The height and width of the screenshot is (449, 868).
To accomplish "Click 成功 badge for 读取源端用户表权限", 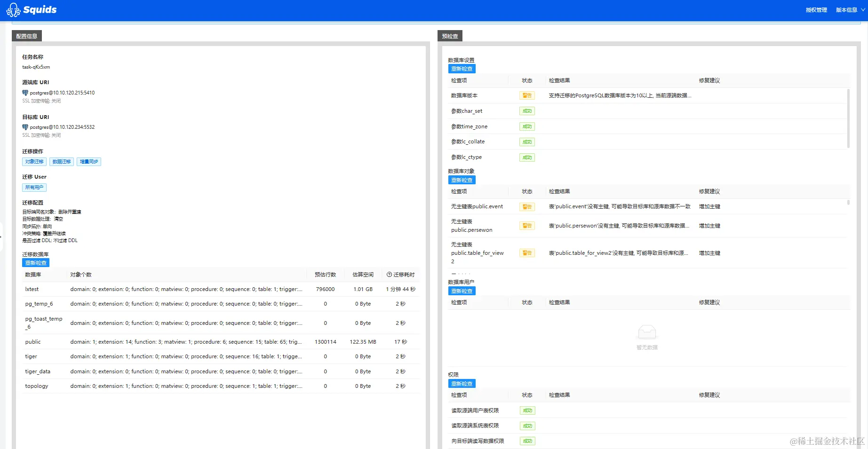I will 527,410.
